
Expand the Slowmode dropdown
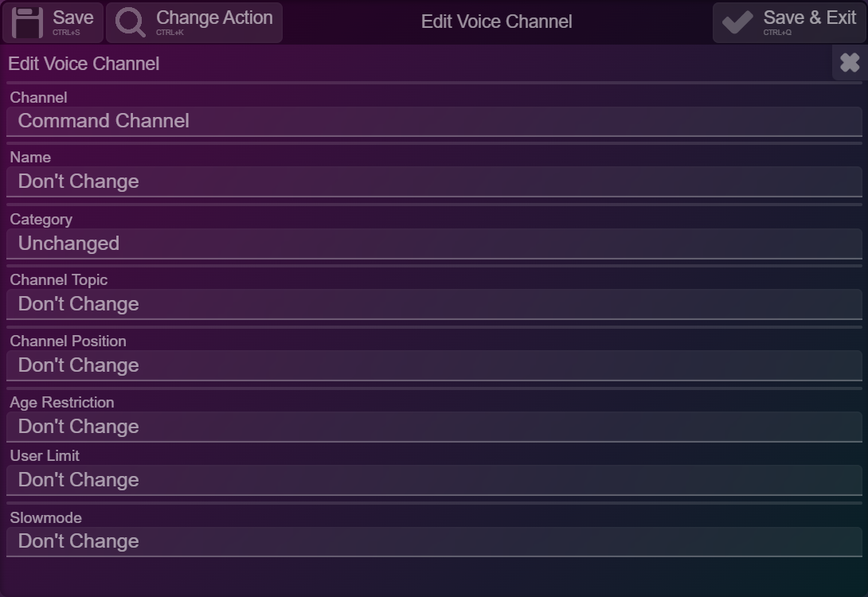point(434,541)
